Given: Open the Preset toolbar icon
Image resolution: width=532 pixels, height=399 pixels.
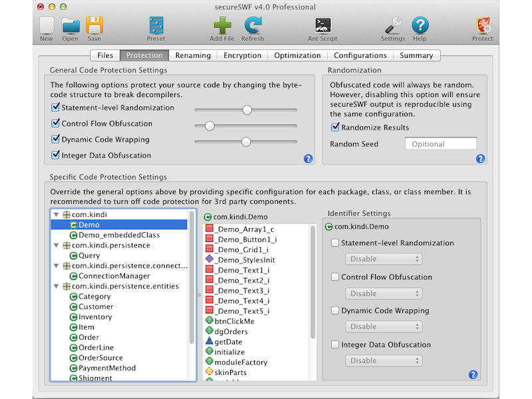Looking at the screenshot, I should pyautogui.click(x=156, y=26).
